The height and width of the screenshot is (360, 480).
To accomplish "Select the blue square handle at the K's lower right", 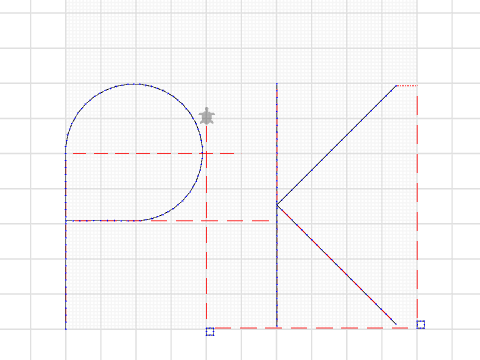I will (x=421, y=325).
